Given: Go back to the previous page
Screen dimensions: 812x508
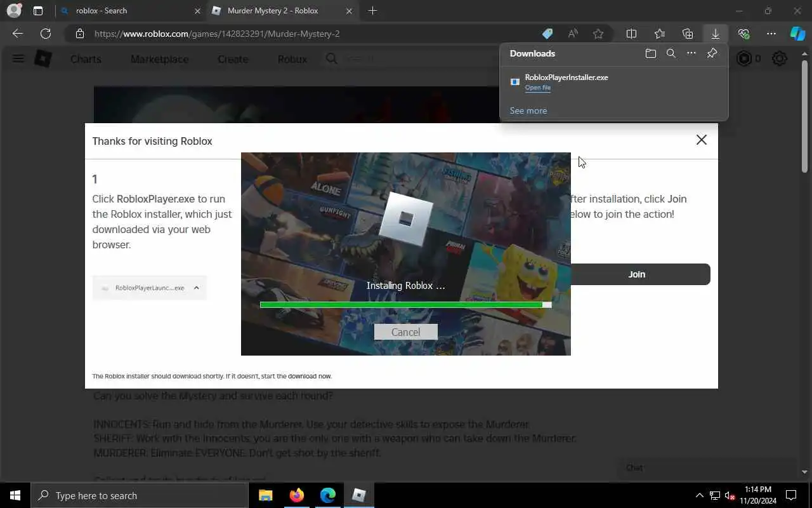Looking at the screenshot, I should coord(18,34).
